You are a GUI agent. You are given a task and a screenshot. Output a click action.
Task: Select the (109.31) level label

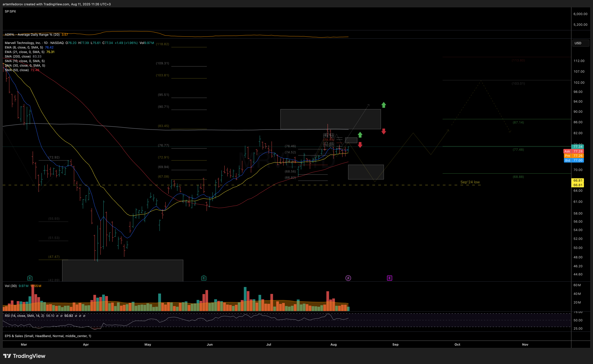coord(162,63)
